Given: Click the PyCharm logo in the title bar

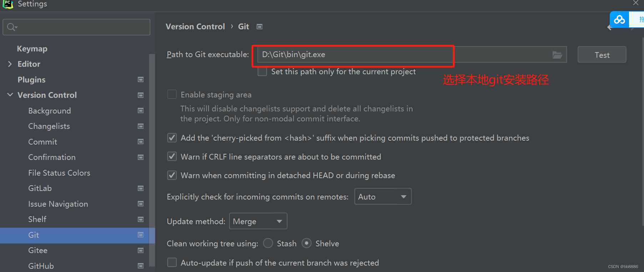Looking at the screenshot, I should point(8,5).
